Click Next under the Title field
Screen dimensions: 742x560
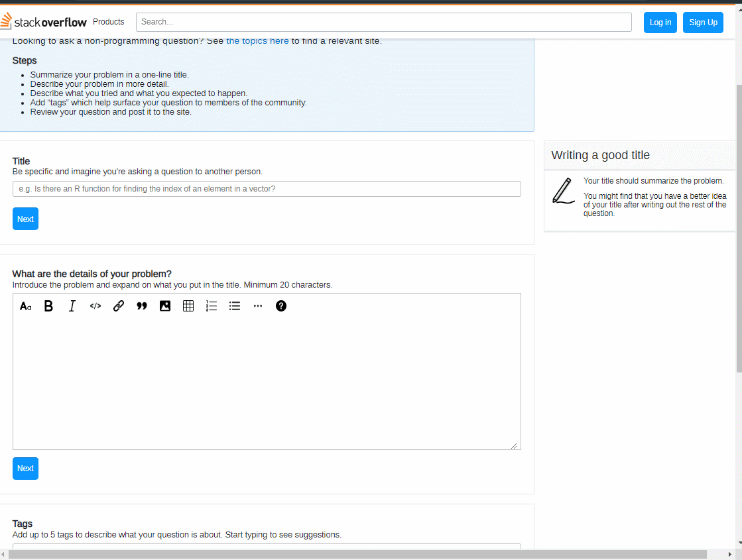[25, 219]
